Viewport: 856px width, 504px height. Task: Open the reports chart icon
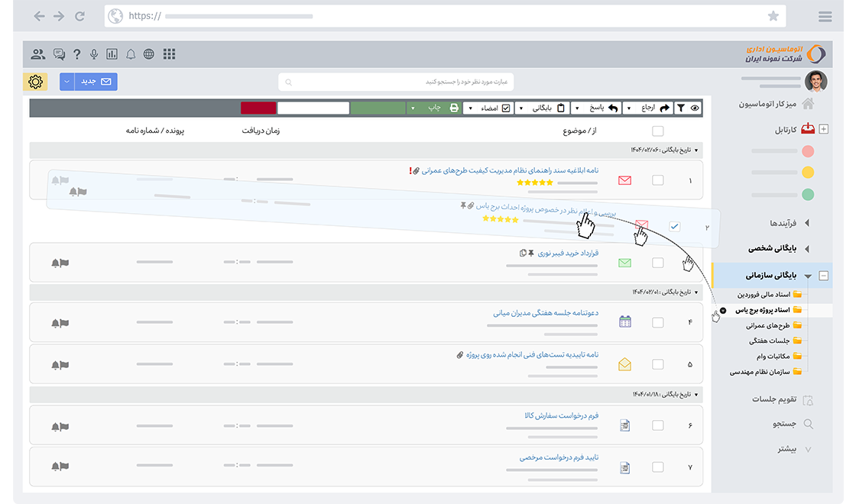112,54
